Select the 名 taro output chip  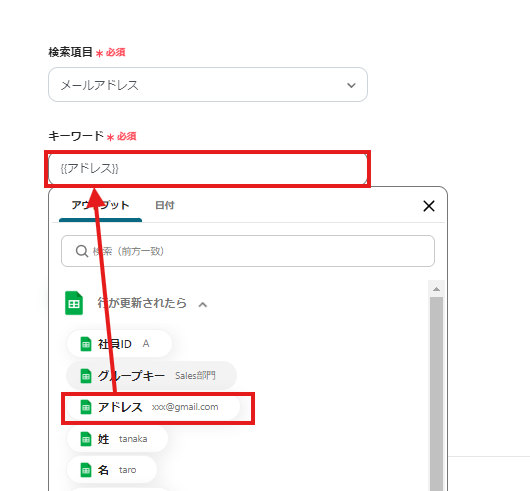point(112,470)
